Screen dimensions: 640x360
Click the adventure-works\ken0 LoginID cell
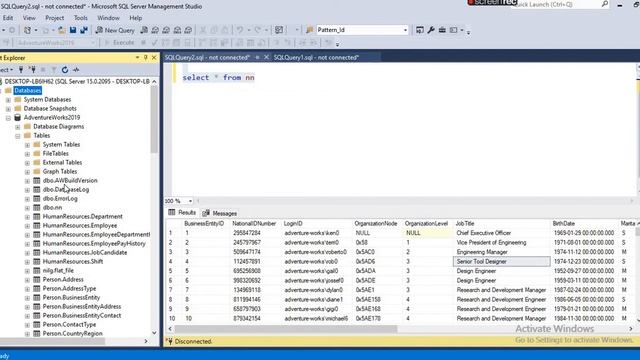(317, 233)
